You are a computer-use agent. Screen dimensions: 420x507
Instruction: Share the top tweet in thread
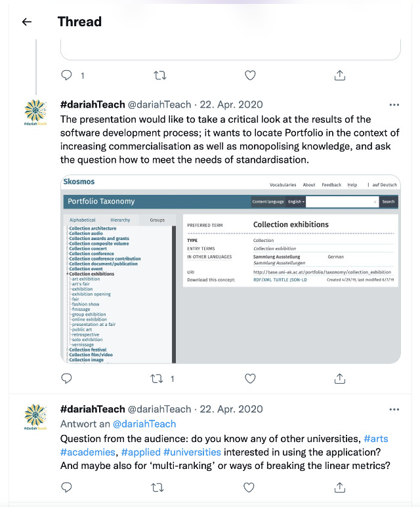(340, 75)
